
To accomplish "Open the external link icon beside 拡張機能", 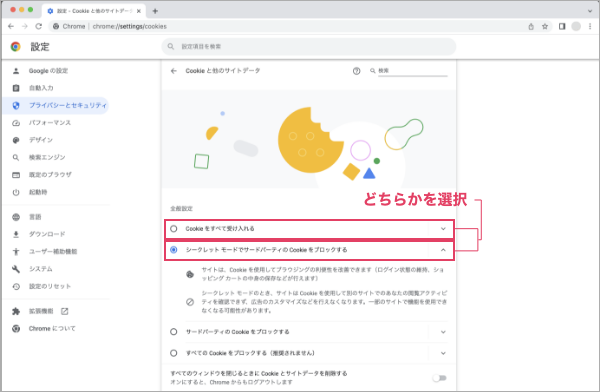I will point(65,311).
